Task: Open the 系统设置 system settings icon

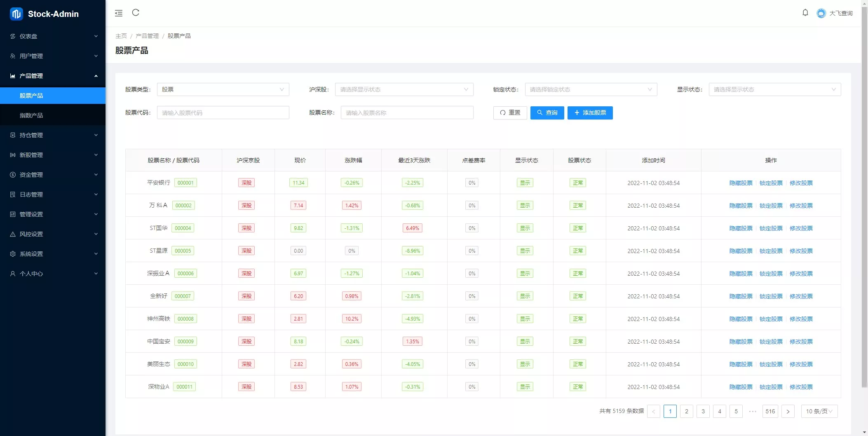Action: [12, 253]
